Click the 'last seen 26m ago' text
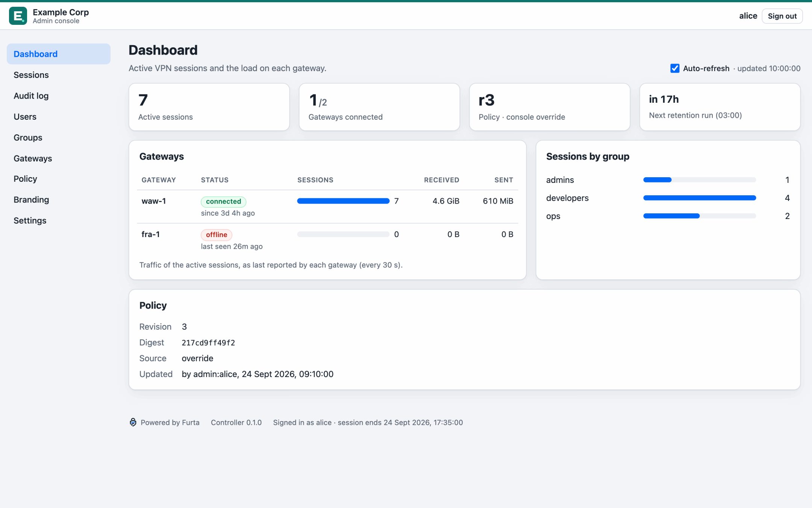812x508 pixels. pyautogui.click(x=232, y=246)
